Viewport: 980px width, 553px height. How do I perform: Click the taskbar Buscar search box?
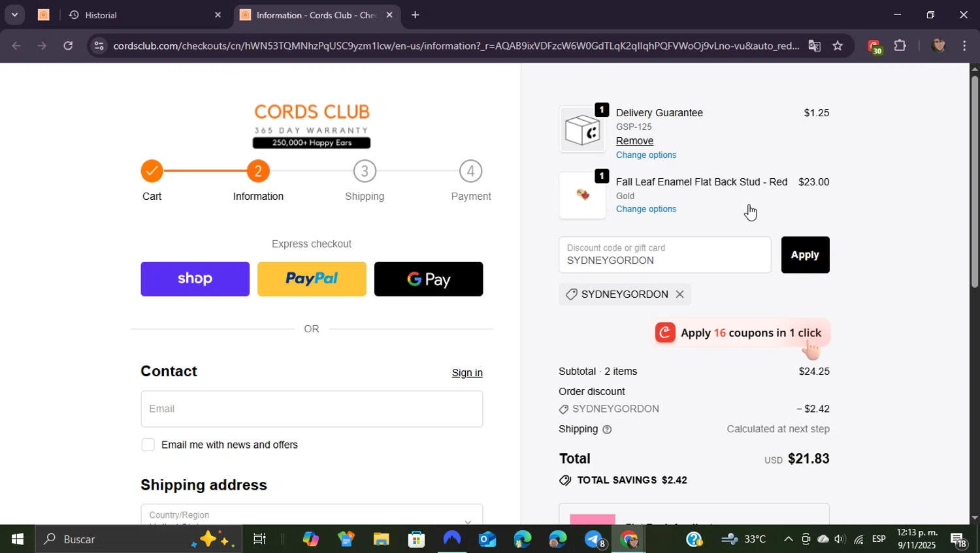pyautogui.click(x=137, y=539)
